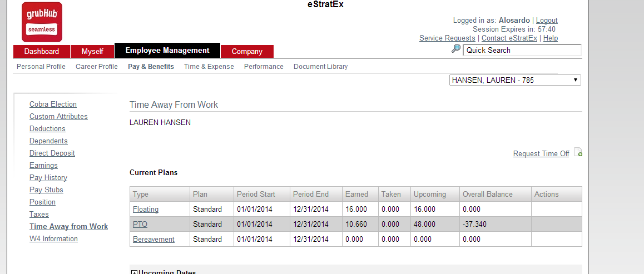Focus the Quick Search field

point(522,50)
